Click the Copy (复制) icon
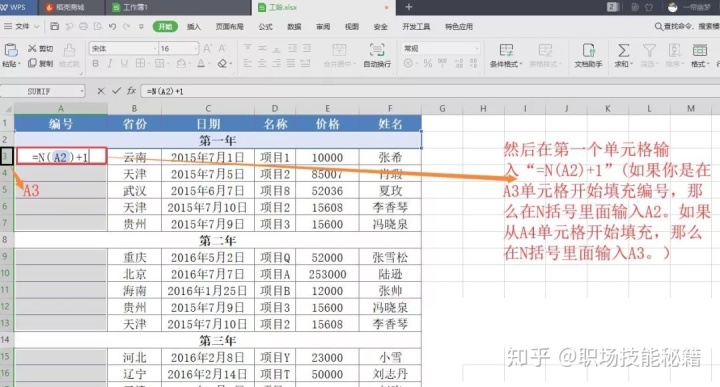 [32, 63]
